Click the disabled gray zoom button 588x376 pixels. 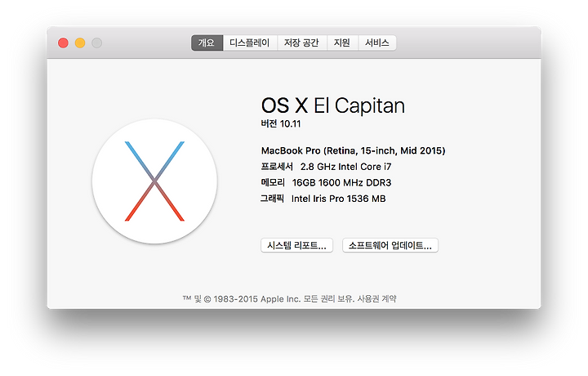tap(96, 43)
